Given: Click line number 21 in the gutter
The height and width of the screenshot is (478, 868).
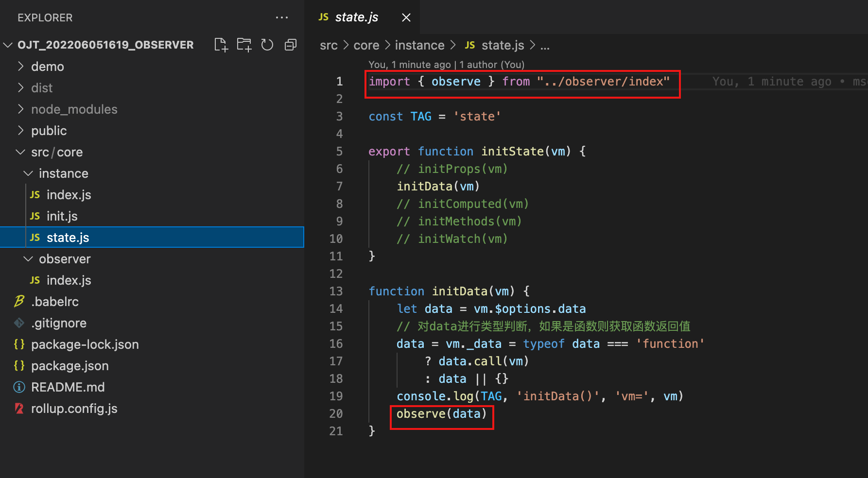Looking at the screenshot, I should (x=336, y=431).
